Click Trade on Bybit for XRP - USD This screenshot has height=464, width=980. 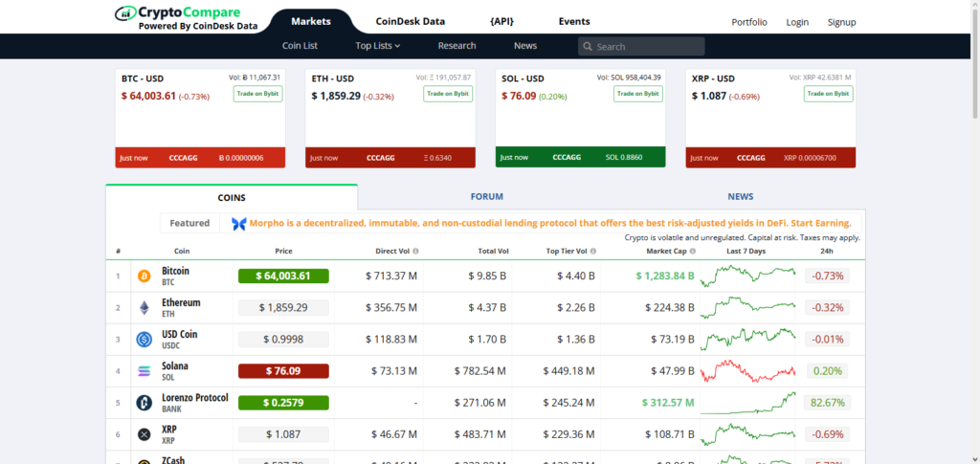[x=828, y=94]
